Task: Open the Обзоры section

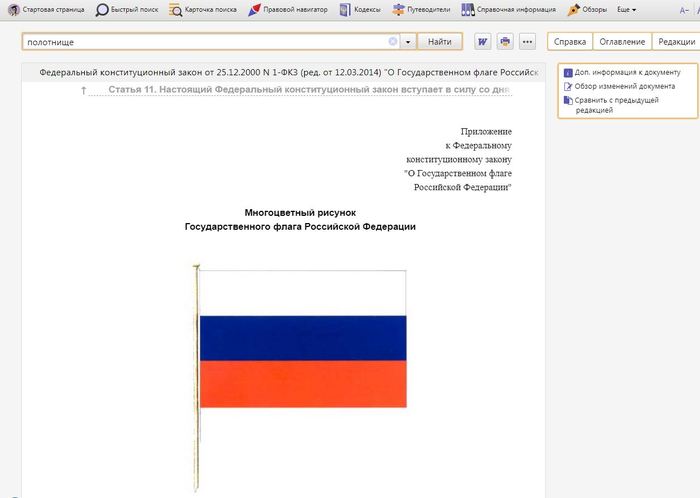Action: [573, 10]
